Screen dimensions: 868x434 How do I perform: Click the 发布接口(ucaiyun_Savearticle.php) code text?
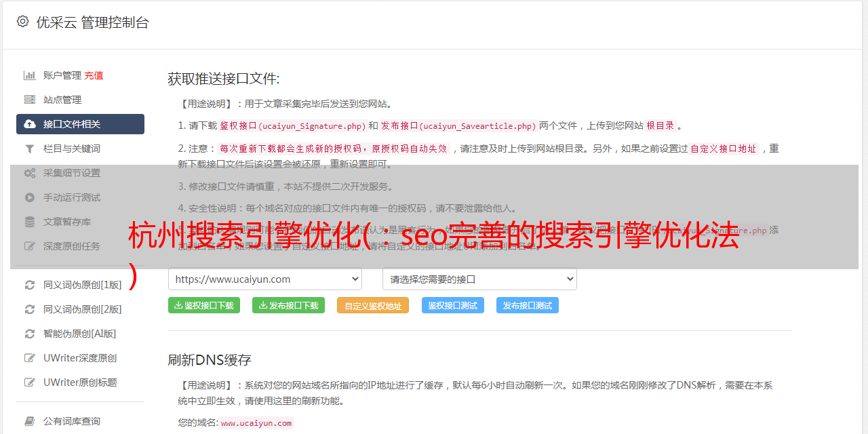pyautogui.click(x=458, y=126)
